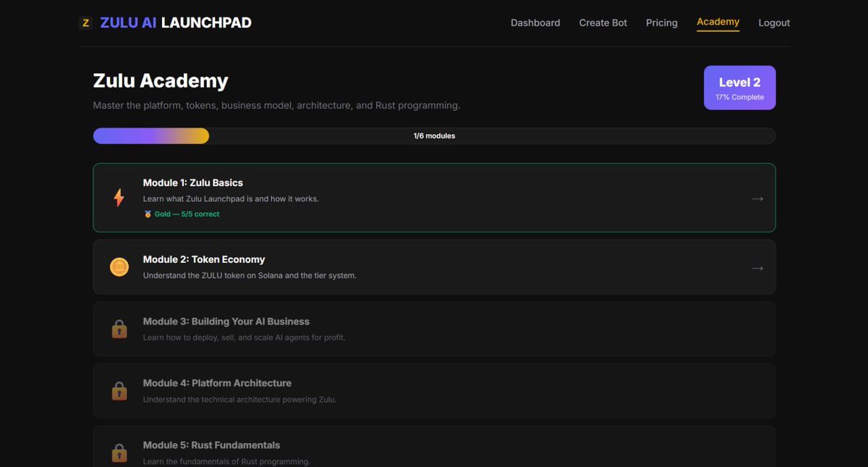Click the Z logo icon in the header
The width and height of the screenshot is (868, 467).
85,22
